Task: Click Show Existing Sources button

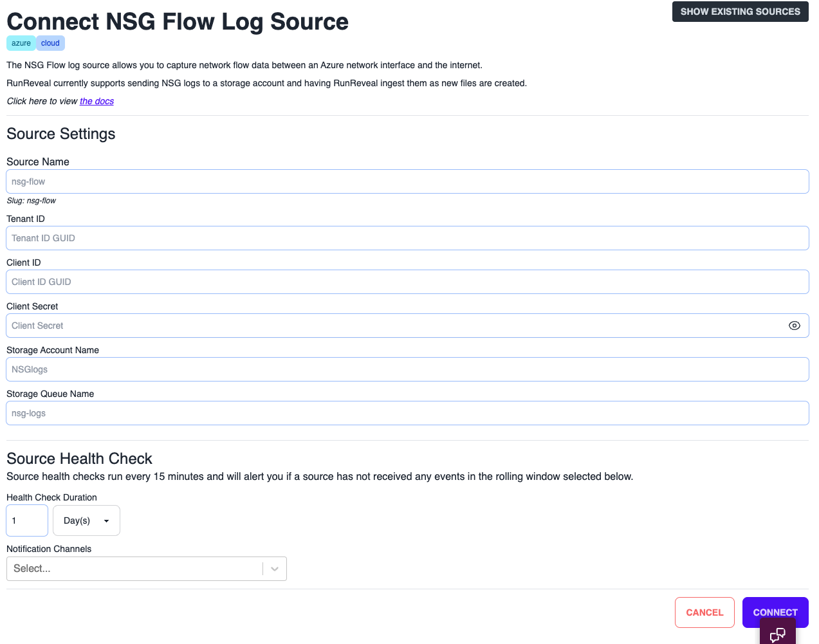Action: [741, 12]
